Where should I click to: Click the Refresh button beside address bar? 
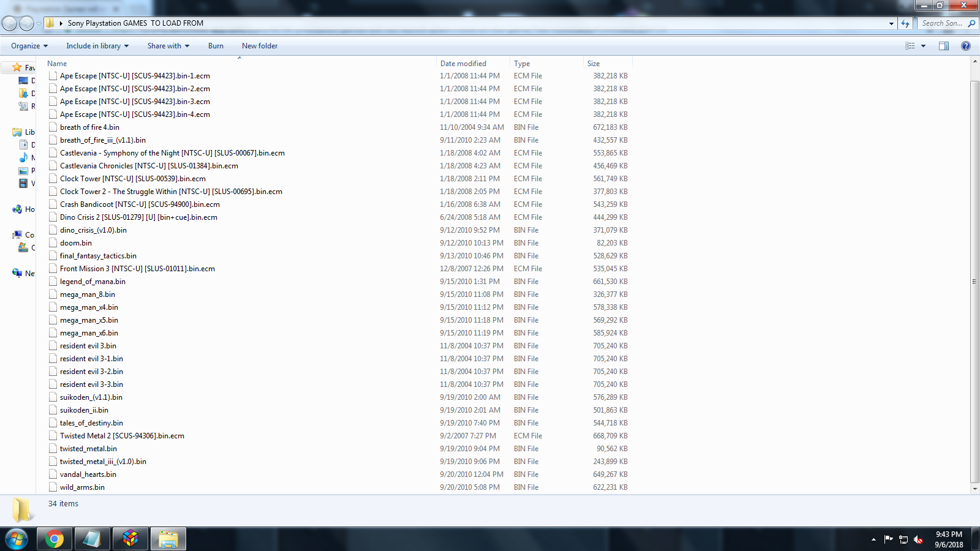[905, 23]
